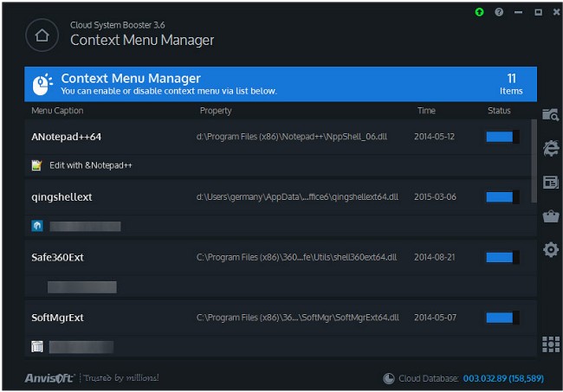Viewport: 563px width, 392px height.
Task: Open the Internet Explorer sidebar icon
Action: [x=550, y=148]
